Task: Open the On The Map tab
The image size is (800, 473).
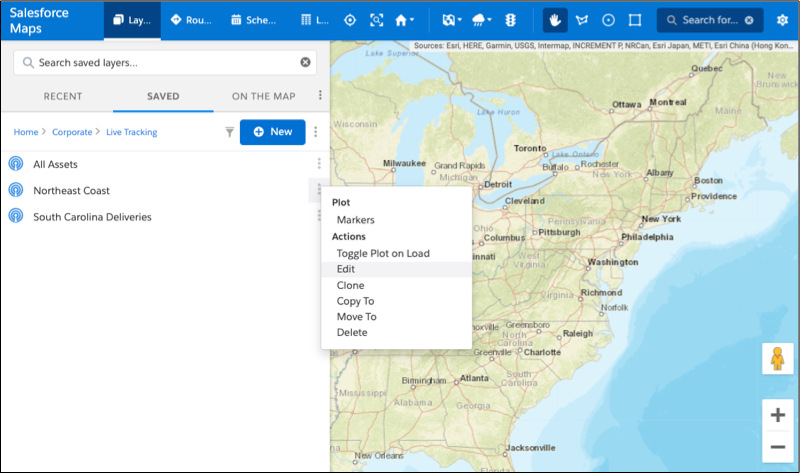Action: [x=263, y=96]
